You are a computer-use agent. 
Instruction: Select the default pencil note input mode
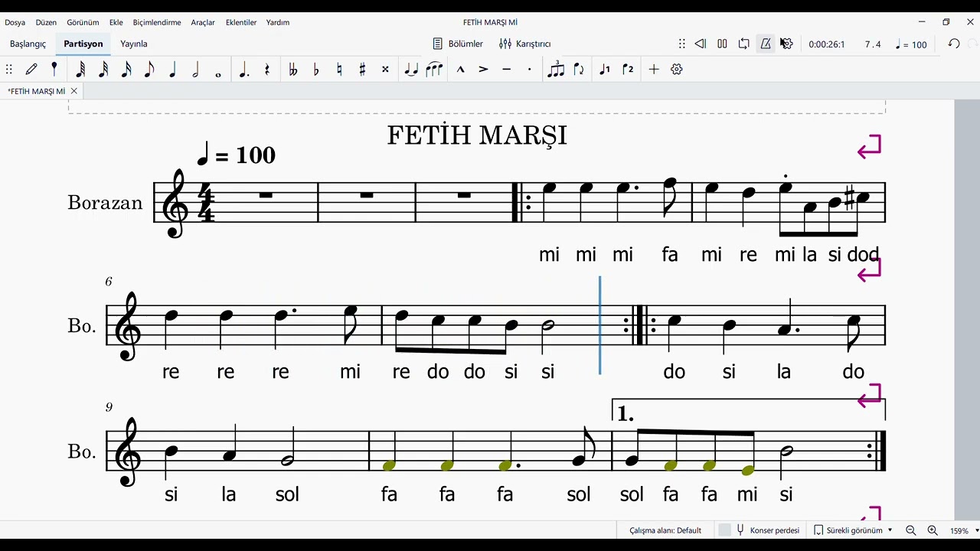pyautogui.click(x=31, y=69)
